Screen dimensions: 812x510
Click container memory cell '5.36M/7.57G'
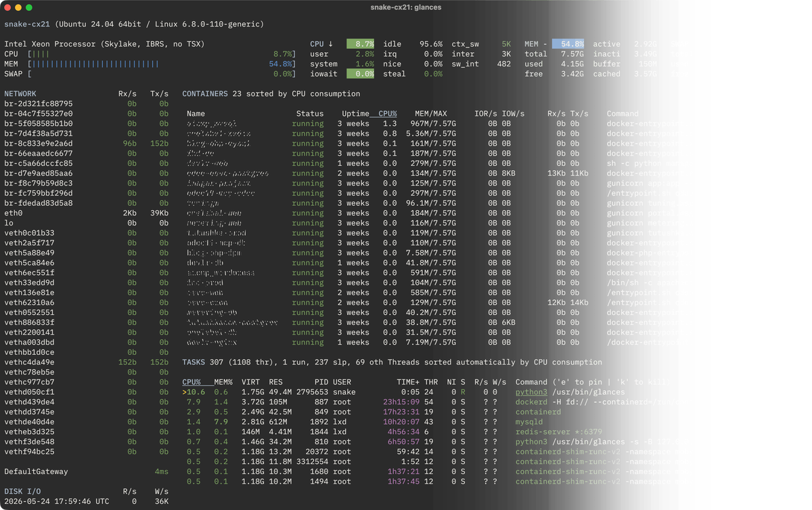coord(431,133)
